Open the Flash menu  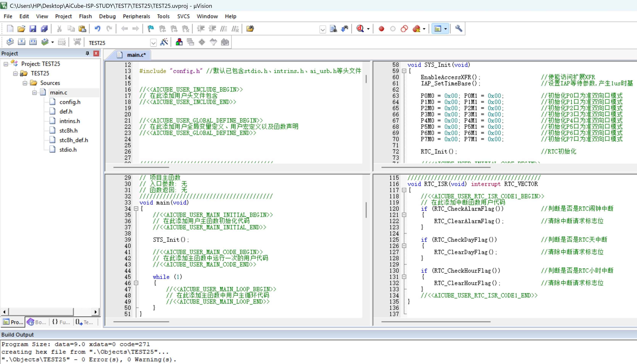click(85, 16)
